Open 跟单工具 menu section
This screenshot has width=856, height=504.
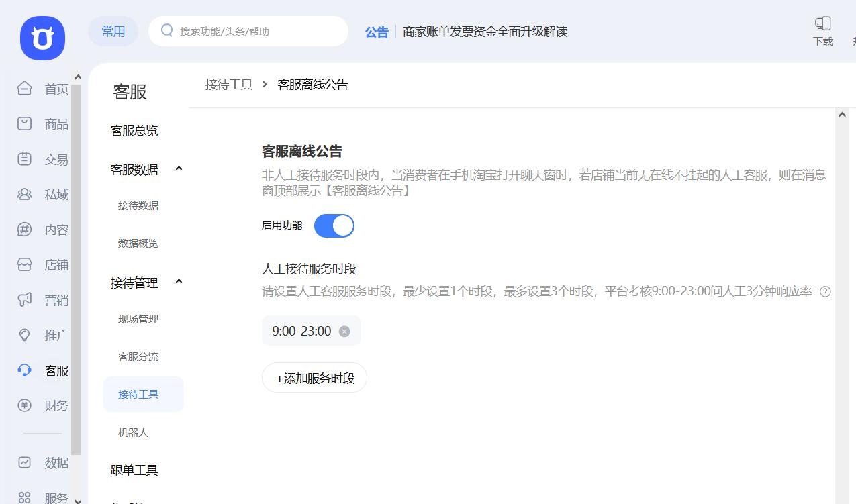coord(134,470)
